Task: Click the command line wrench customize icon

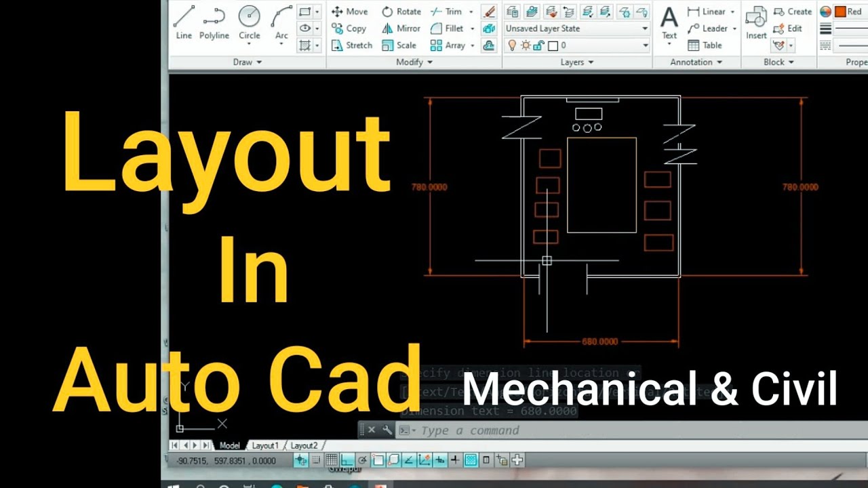Action: click(x=387, y=430)
